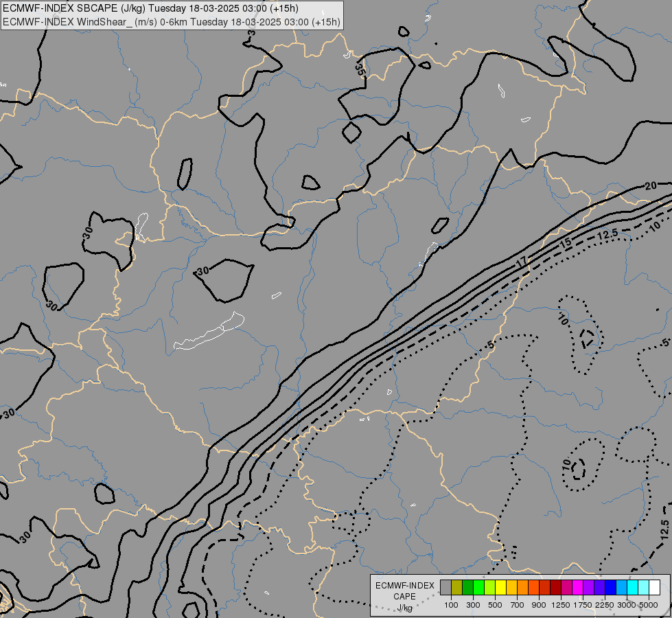Click the "35" contour label

(360, 69)
